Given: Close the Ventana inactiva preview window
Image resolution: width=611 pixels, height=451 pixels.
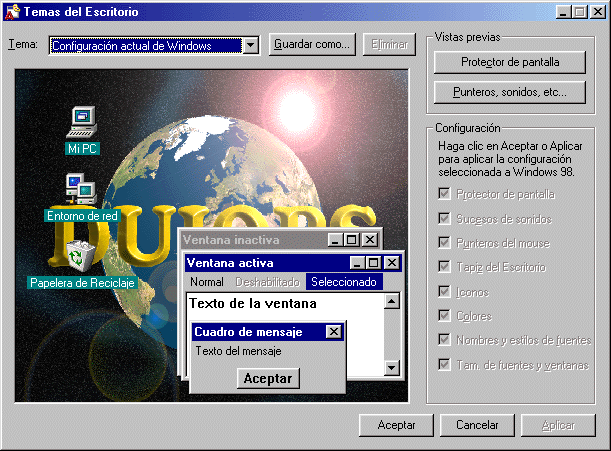Looking at the screenshot, I should tap(370, 240).
